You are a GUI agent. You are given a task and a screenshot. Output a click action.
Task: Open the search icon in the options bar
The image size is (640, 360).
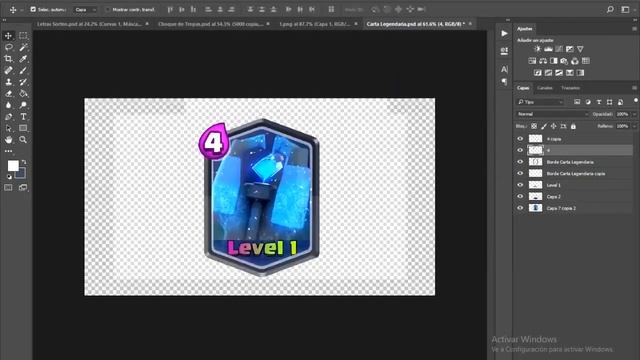610,9
